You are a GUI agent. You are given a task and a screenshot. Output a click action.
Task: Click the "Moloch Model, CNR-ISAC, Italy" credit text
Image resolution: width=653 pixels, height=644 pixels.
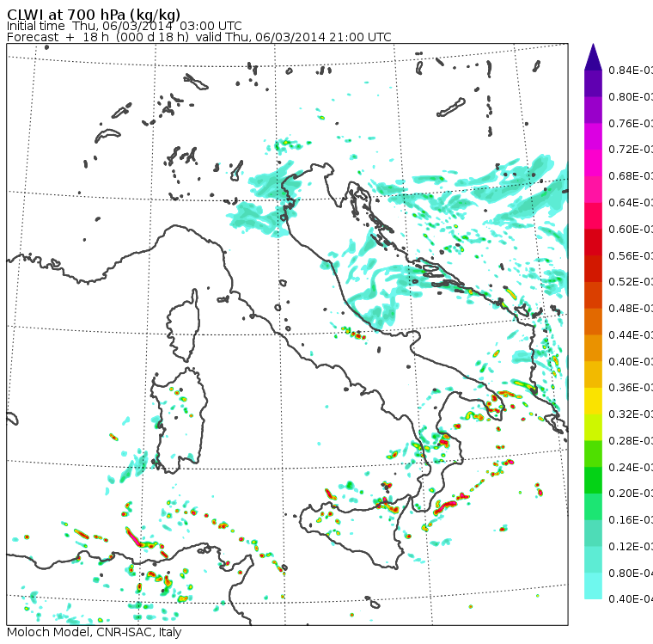(x=95, y=632)
